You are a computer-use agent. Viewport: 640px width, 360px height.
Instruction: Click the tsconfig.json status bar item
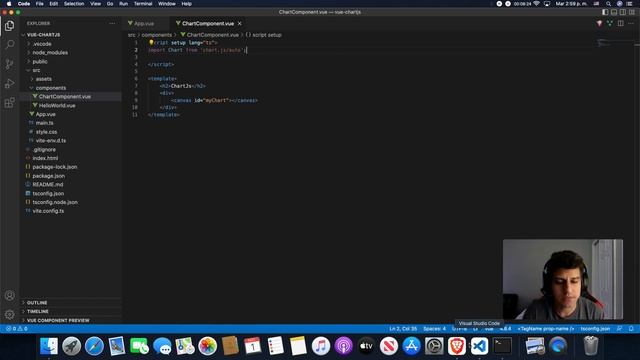(595, 329)
